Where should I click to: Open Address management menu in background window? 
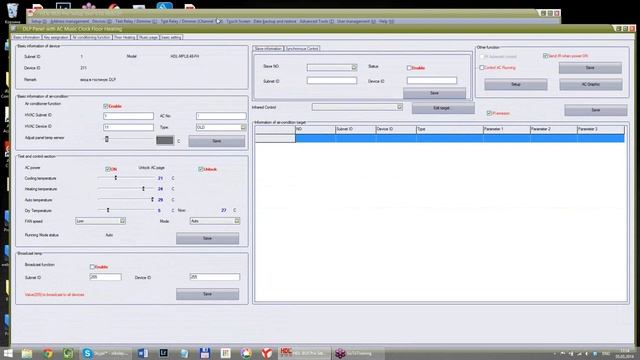[x=69, y=21]
